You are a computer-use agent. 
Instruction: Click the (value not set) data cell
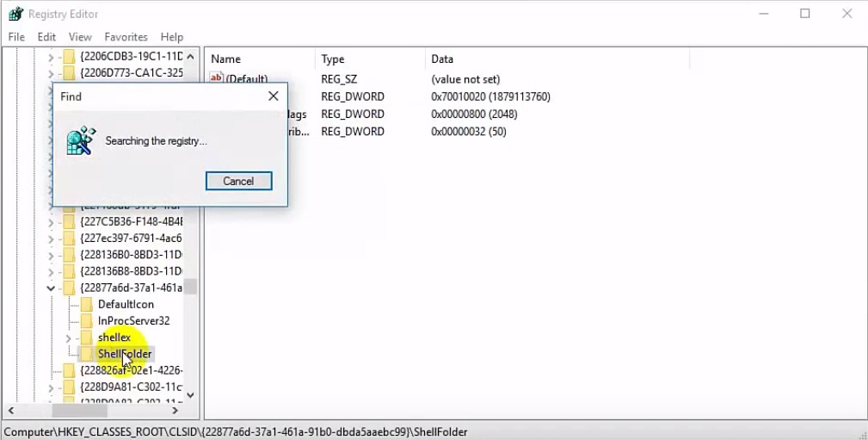click(465, 79)
